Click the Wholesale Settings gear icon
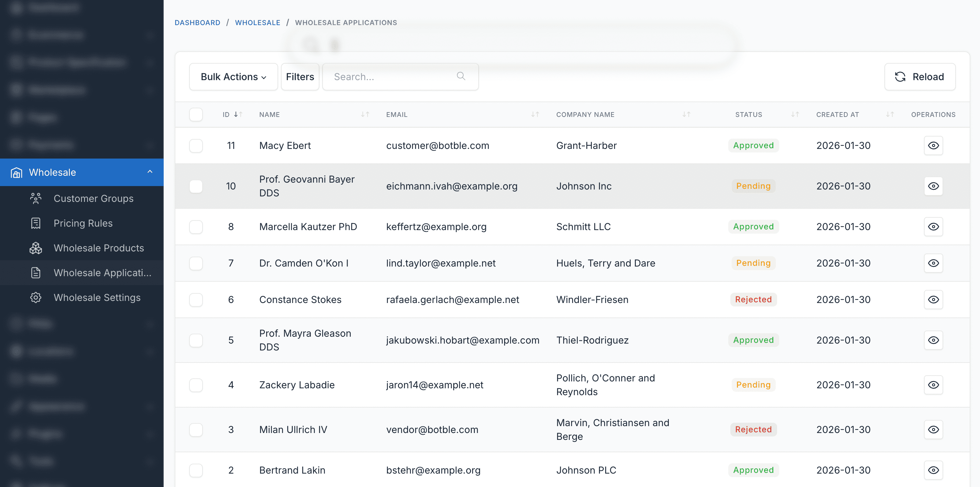 pos(36,297)
